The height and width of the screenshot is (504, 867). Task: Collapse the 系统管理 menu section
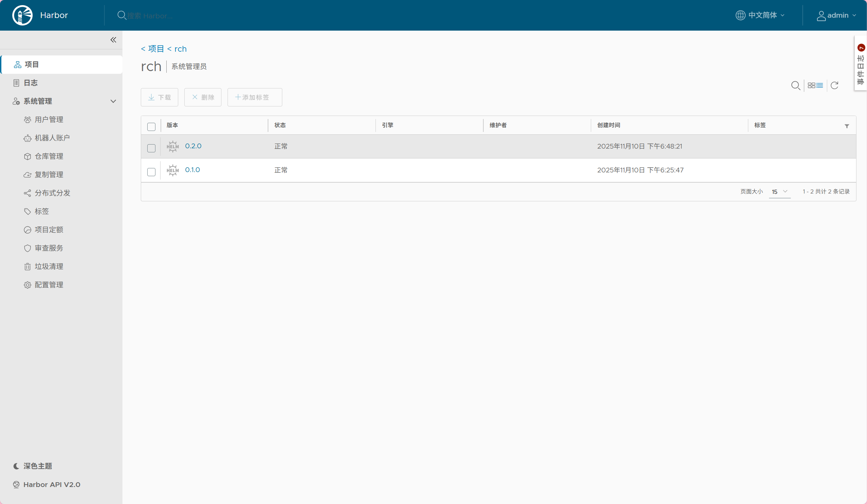click(113, 101)
